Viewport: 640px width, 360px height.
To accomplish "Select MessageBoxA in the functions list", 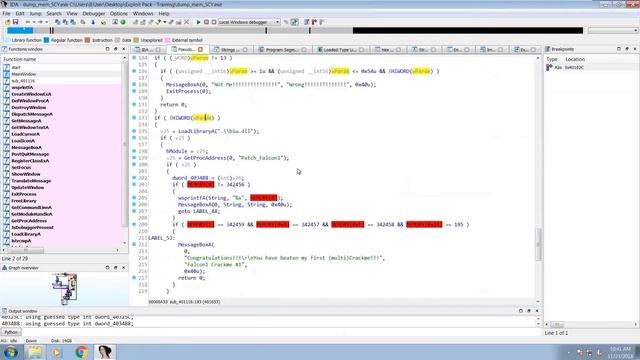I will pyautogui.click(x=27, y=147).
